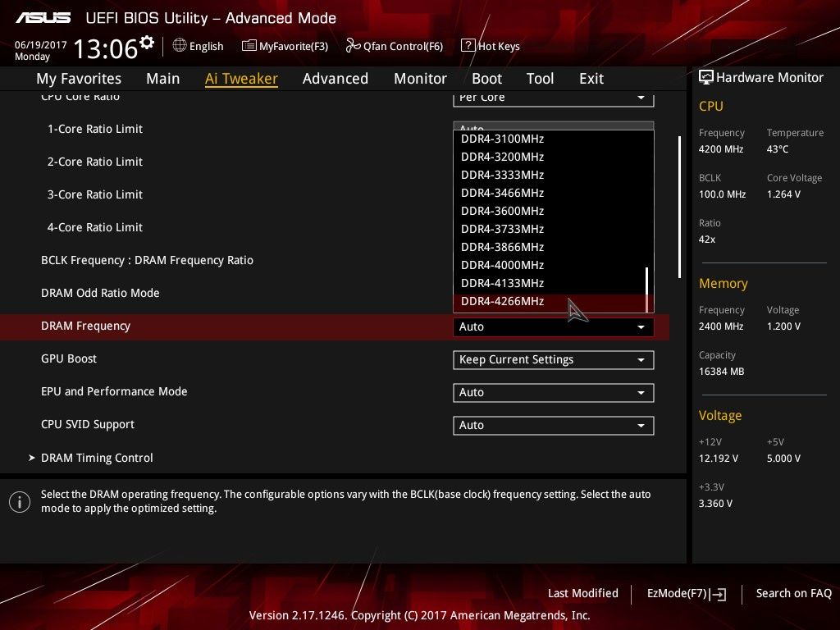
Task: Open the CPU SVID Support dropdown
Action: point(554,426)
